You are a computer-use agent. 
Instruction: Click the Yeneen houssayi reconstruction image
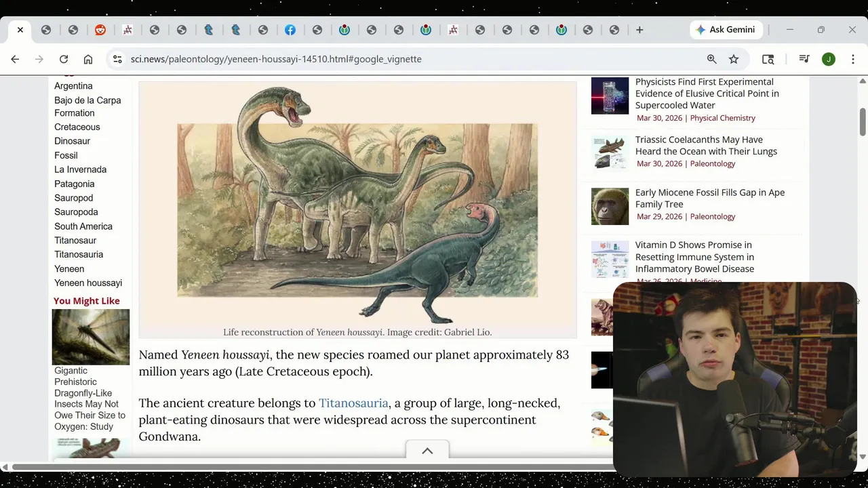(x=357, y=203)
